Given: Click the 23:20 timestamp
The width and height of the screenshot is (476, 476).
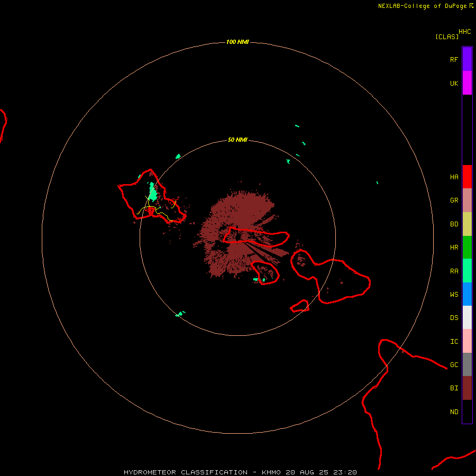Looking at the screenshot, I should coord(345,472).
